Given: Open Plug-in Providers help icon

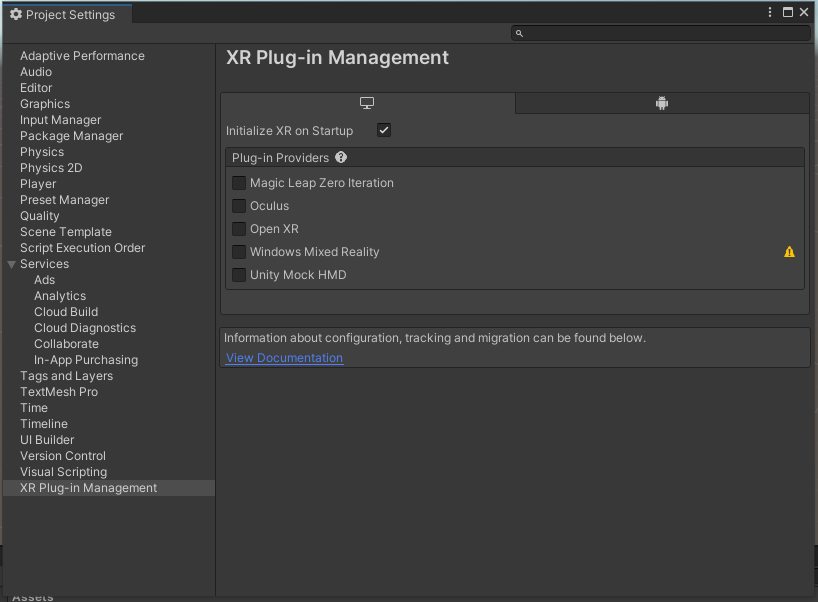Looking at the screenshot, I should click(x=341, y=158).
